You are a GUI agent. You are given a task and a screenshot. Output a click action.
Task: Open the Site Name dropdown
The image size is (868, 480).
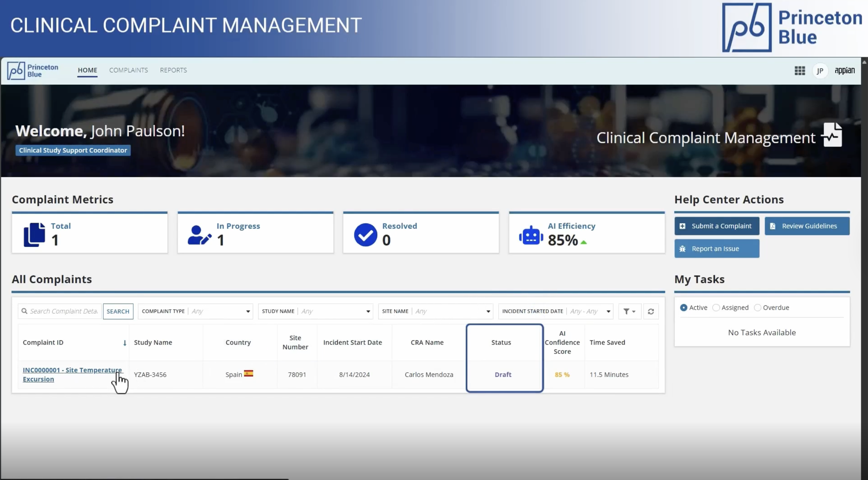[x=488, y=311]
